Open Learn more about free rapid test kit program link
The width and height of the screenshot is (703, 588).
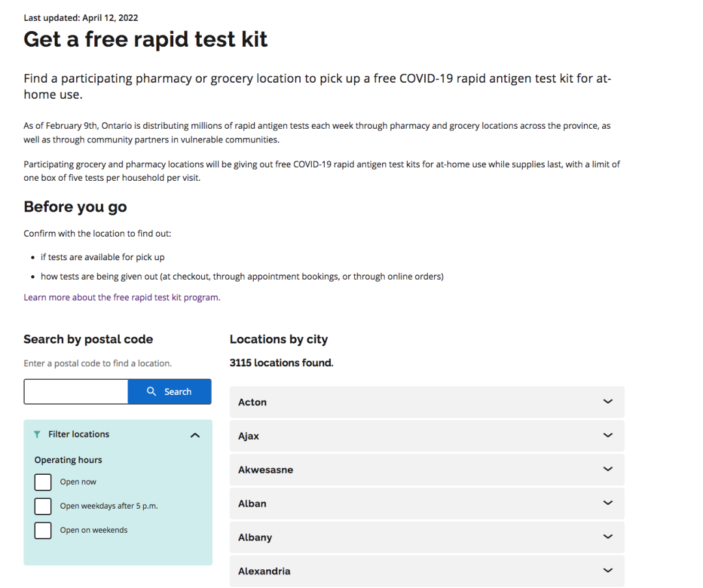pos(122,298)
